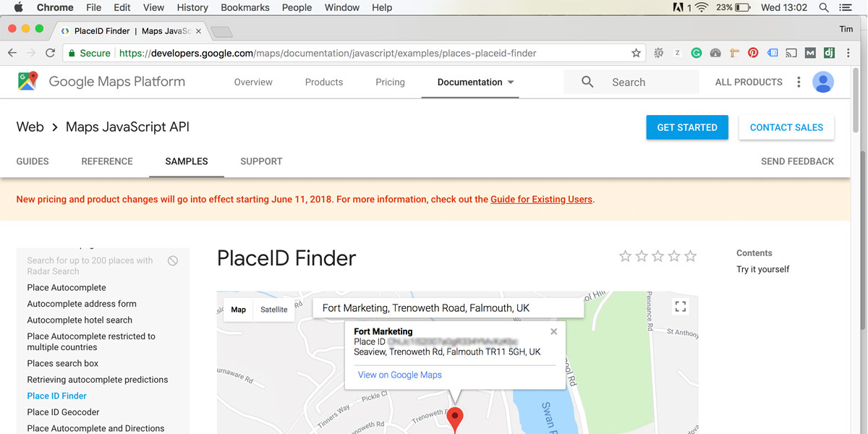Click the Google Maps Platform logo icon
The height and width of the screenshot is (434, 868).
click(x=28, y=82)
